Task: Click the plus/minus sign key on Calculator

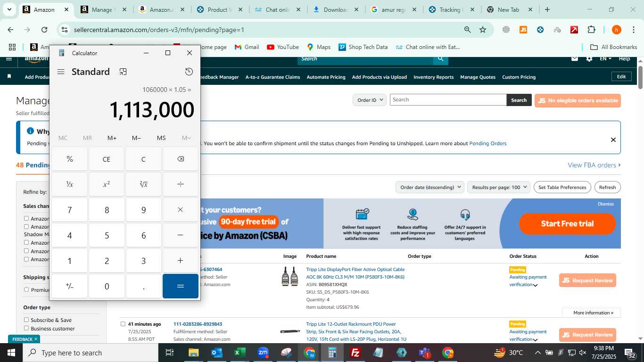Action: [x=69, y=286]
